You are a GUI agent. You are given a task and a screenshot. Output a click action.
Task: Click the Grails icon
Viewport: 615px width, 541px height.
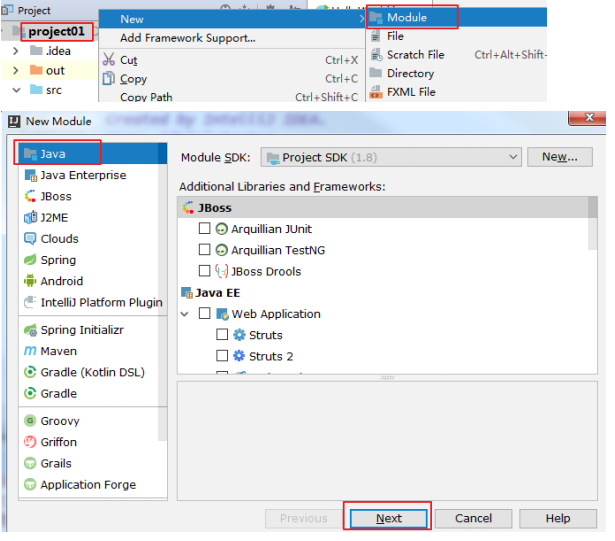30,463
